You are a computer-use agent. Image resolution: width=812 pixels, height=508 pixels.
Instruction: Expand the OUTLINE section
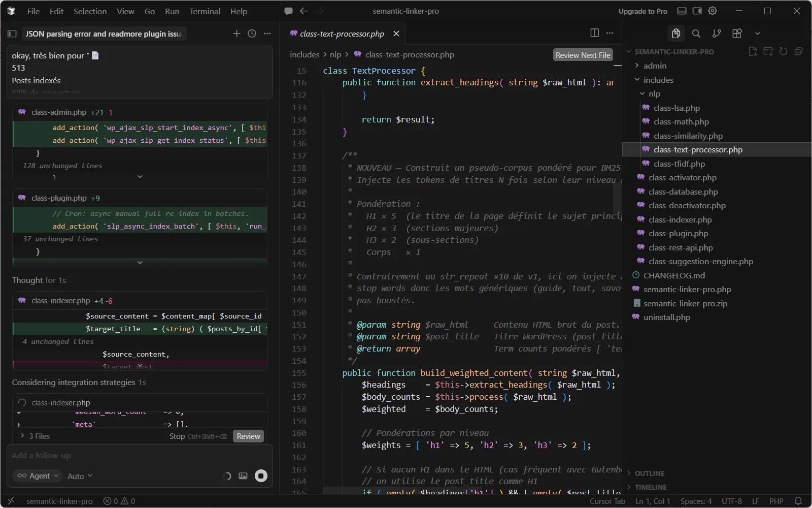click(x=649, y=473)
